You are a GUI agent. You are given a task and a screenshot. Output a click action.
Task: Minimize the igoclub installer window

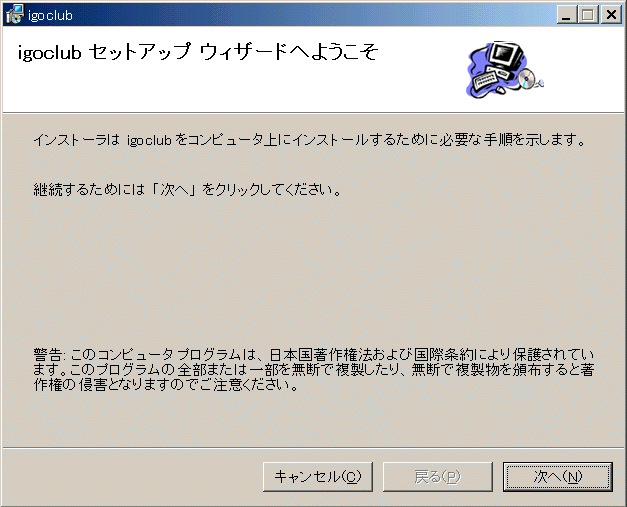coord(567,15)
